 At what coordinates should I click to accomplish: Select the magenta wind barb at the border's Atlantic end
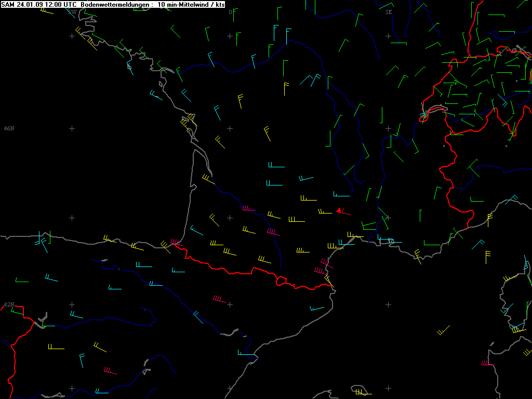[176, 242]
